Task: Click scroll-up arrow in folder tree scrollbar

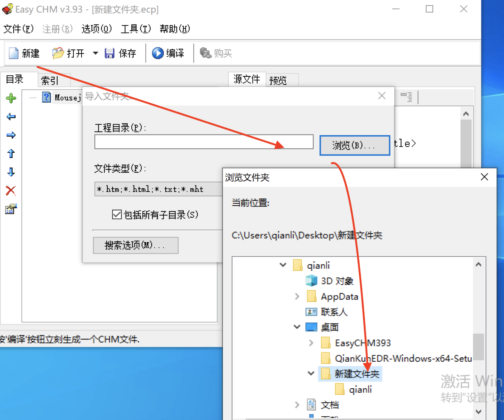Action: (478, 265)
